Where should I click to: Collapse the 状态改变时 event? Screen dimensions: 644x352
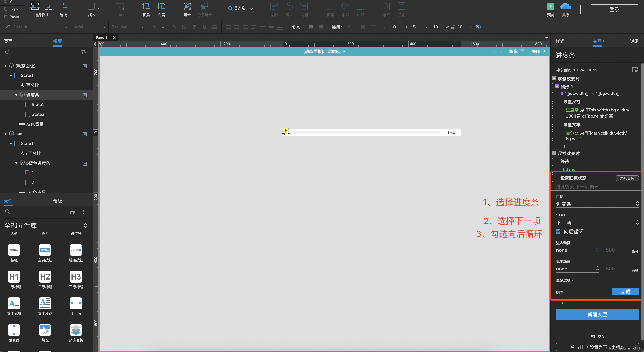554,79
